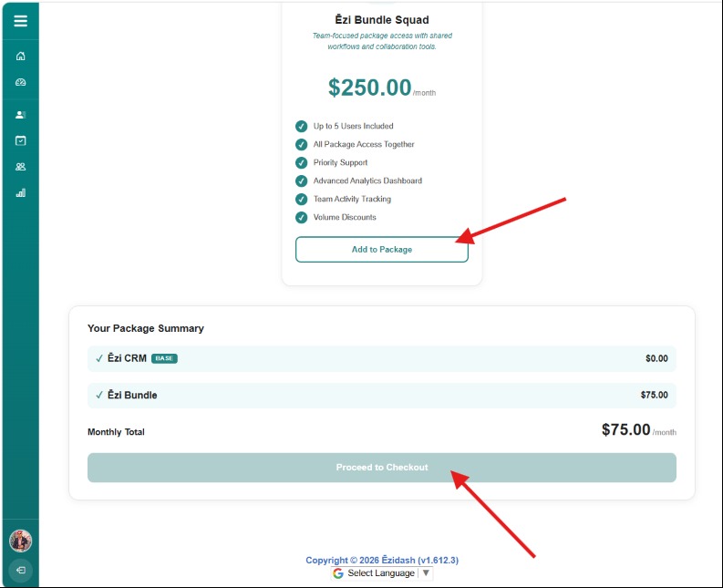
Task: Click the Google logo in language widget
Action: (x=338, y=573)
